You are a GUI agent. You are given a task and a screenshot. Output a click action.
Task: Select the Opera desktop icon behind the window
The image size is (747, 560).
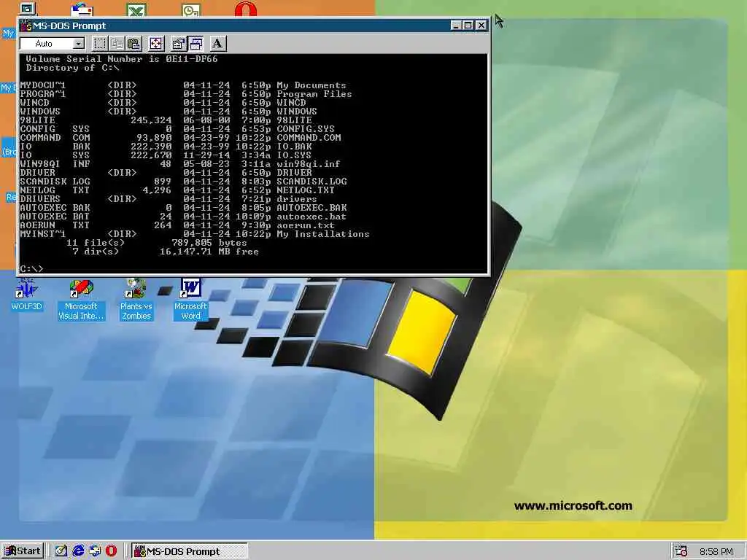[246, 9]
